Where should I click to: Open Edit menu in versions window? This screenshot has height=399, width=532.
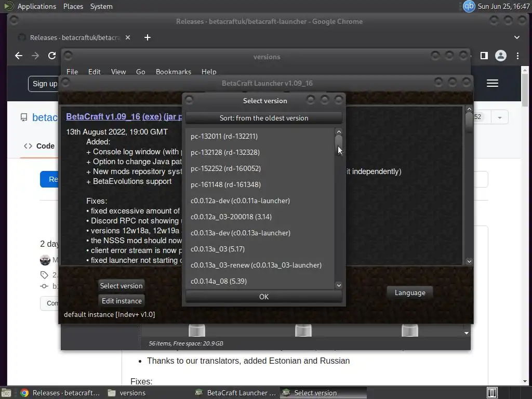[x=95, y=72]
